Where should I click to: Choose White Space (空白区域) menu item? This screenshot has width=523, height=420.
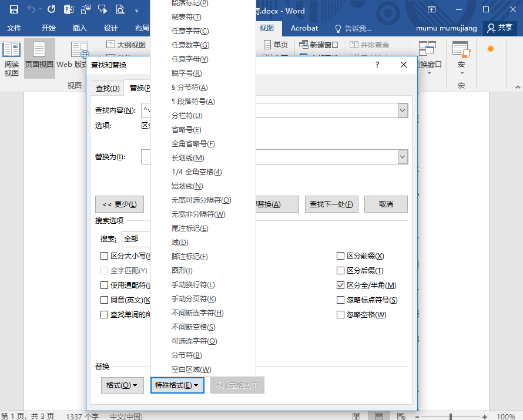coord(203,369)
